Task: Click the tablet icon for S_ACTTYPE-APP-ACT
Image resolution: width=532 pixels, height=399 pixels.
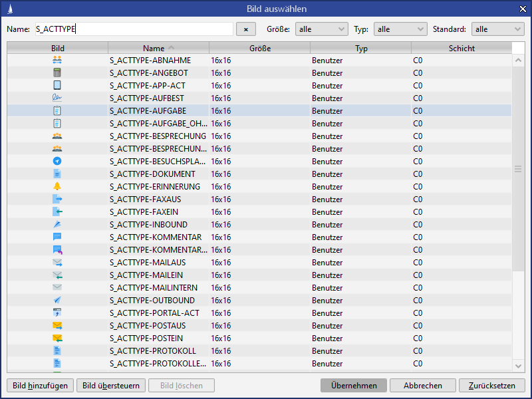Action: tap(57, 85)
